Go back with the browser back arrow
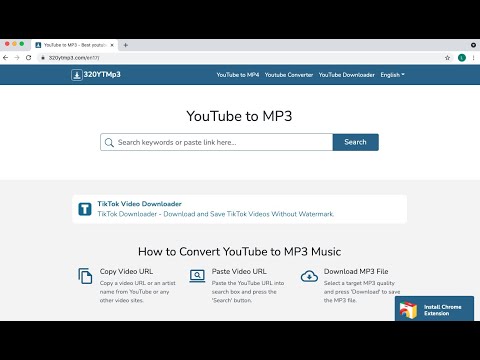Screen dimensions: 480x360 (5, 58)
